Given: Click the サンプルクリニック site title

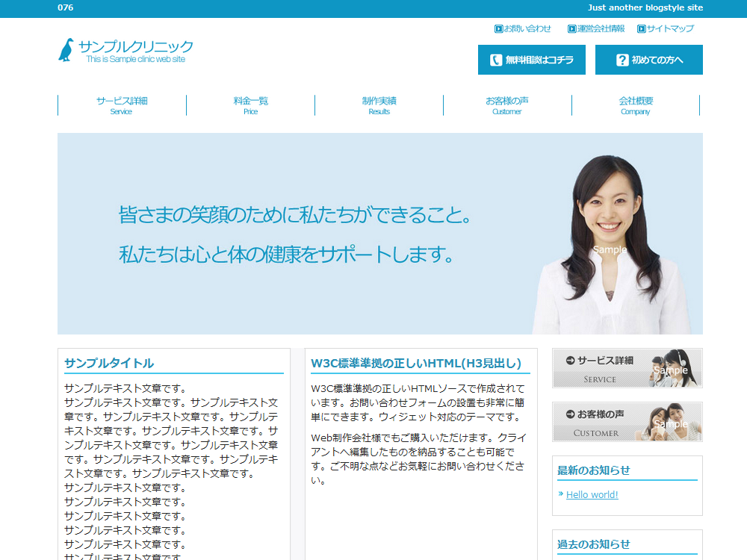Looking at the screenshot, I should point(136,46).
